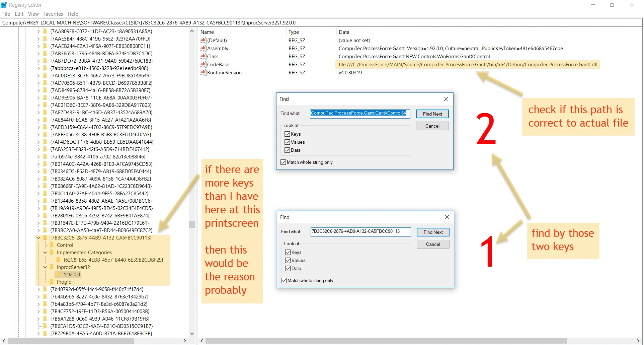Click the InprocServer32 folder icon
The height and width of the screenshot is (345, 644).
point(52,267)
